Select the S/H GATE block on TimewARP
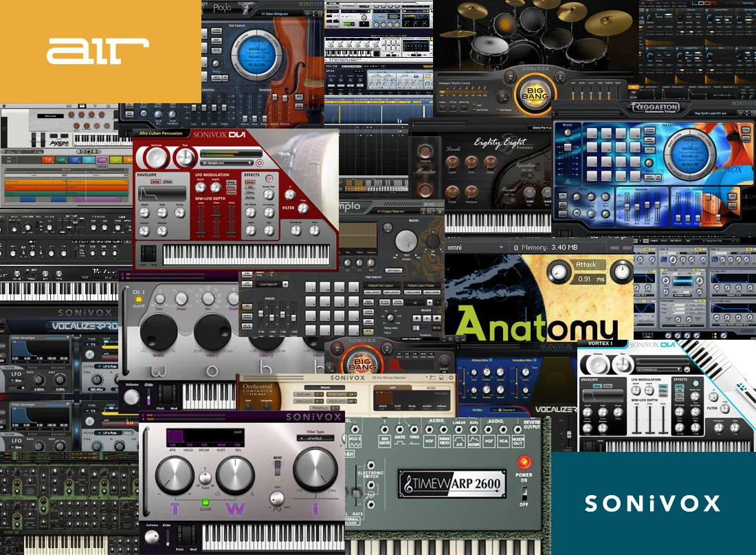The width and height of the screenshot is (756, 555). (x=384, y=441)
